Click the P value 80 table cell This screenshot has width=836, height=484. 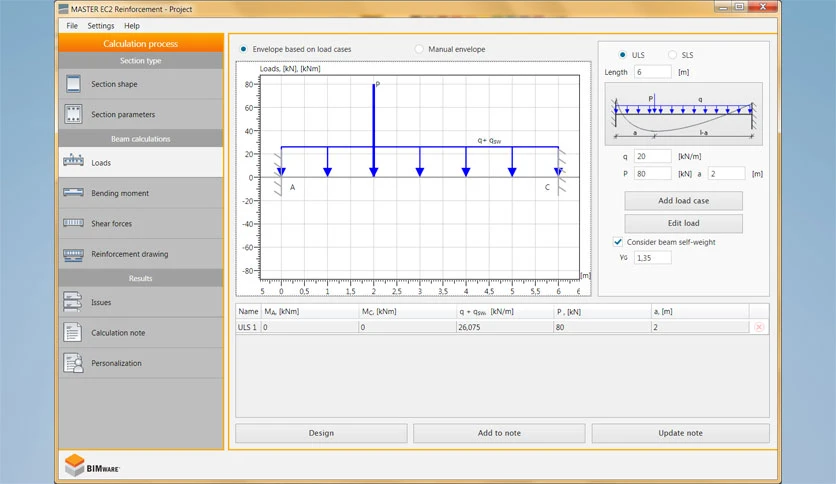coord(602,327)
